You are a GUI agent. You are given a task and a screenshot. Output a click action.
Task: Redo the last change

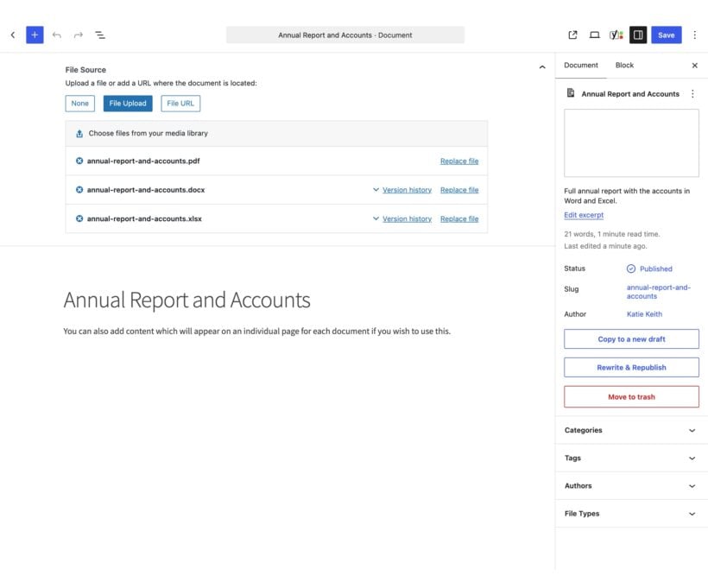point(78,35)
